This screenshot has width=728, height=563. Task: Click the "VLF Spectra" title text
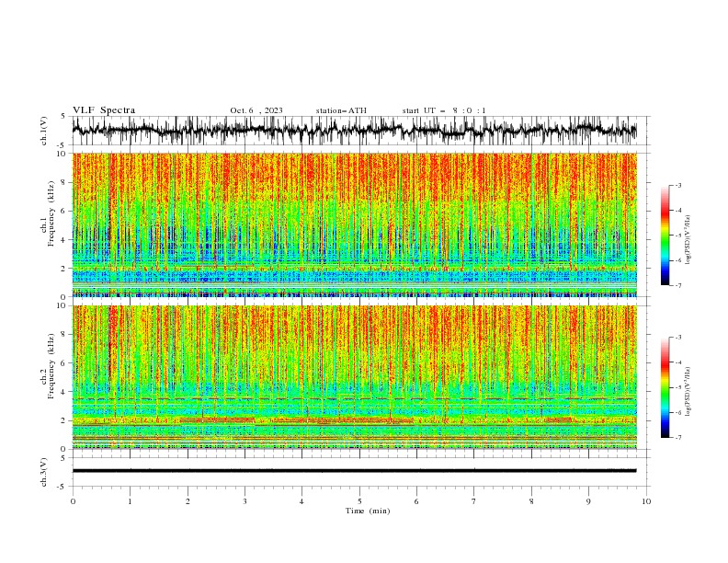coord(104,110)
